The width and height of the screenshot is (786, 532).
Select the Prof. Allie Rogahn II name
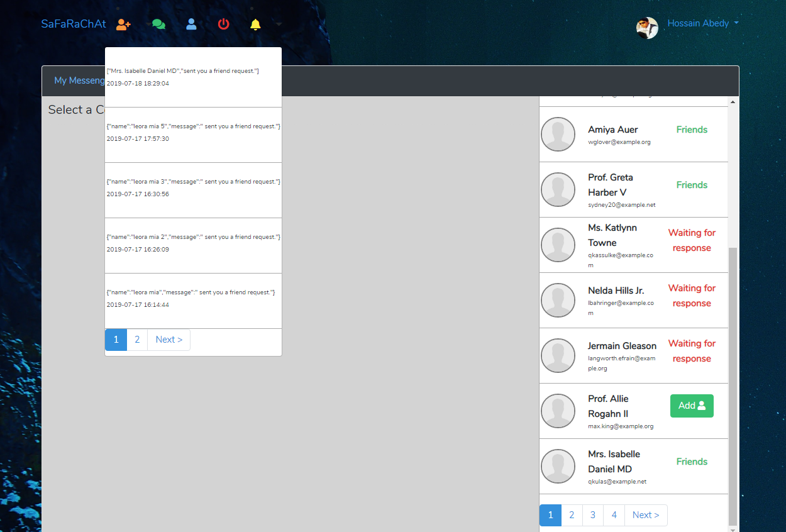608,406
